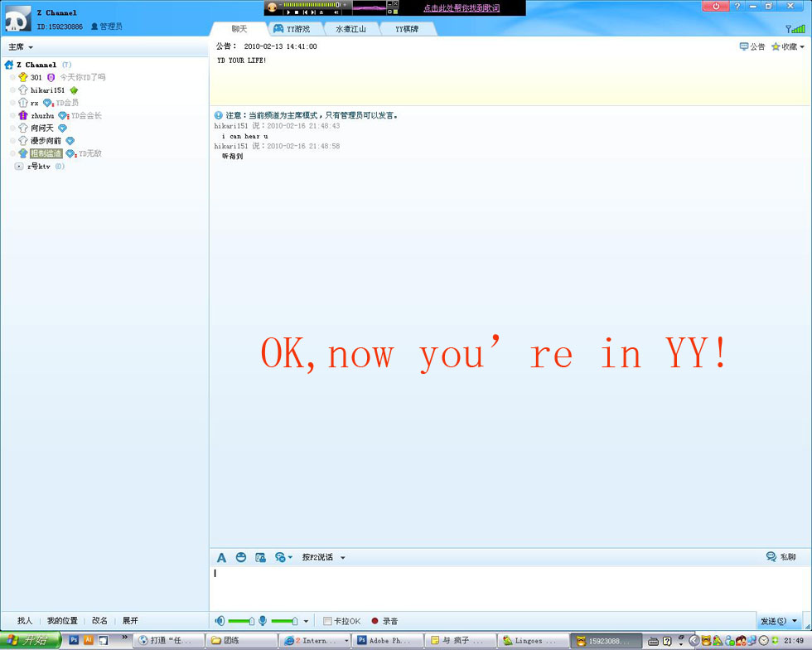Click the diamond badge next to 漫步向前

[x=70, y=140]
